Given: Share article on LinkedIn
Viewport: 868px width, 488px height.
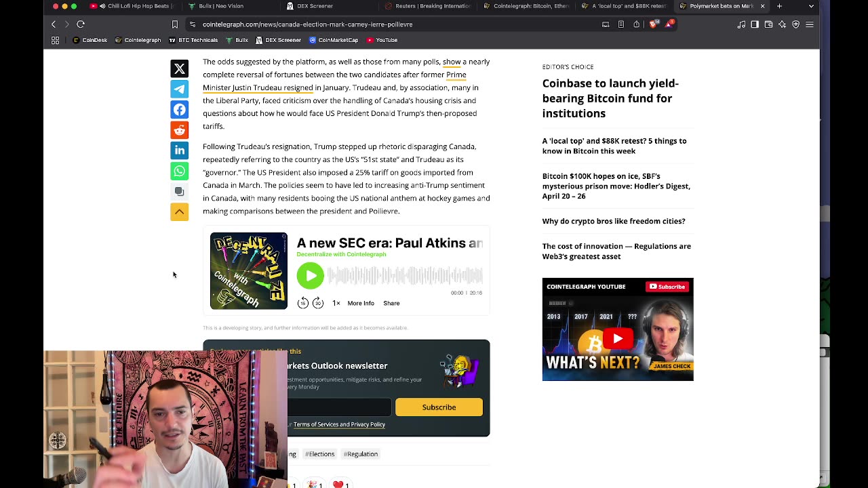Looking at the screenshot, I should pyautogui.click(x=179, y=150).
